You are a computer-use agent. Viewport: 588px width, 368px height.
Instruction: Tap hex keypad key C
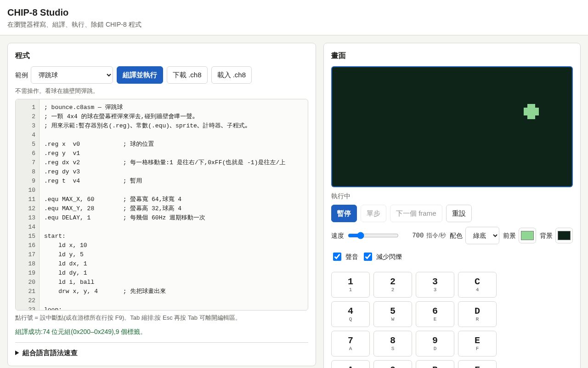point(477,285)
